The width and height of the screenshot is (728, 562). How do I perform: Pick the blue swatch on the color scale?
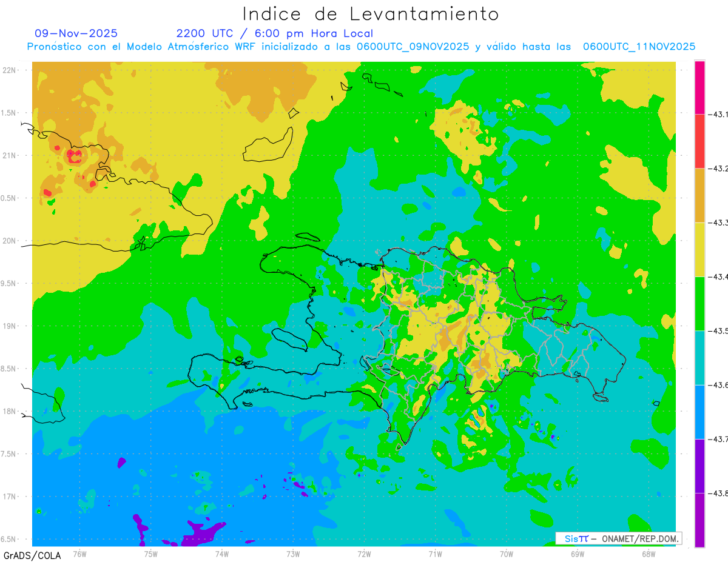coord(699,412)
